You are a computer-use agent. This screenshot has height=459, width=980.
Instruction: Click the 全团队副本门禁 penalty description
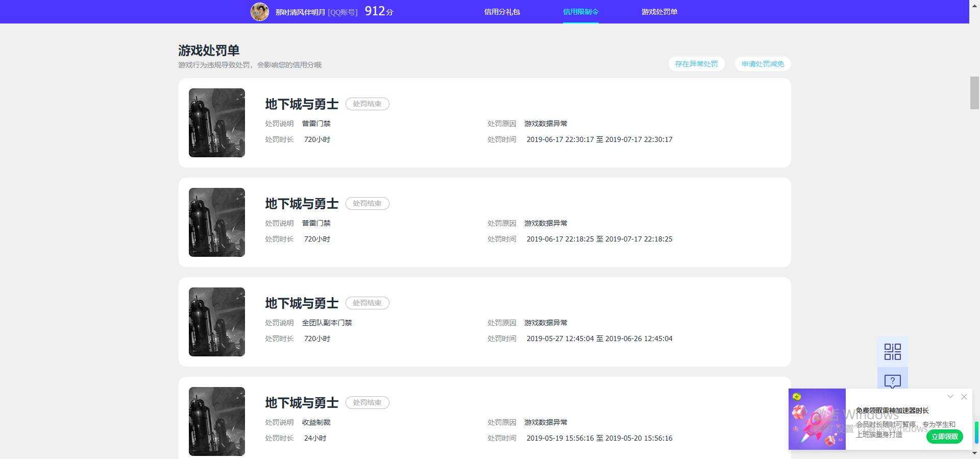click(x=327, y=323)
